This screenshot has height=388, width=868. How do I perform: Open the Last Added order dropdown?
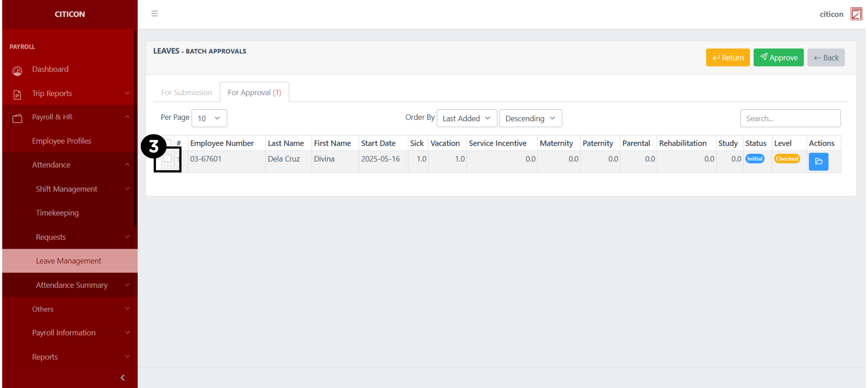466,118
